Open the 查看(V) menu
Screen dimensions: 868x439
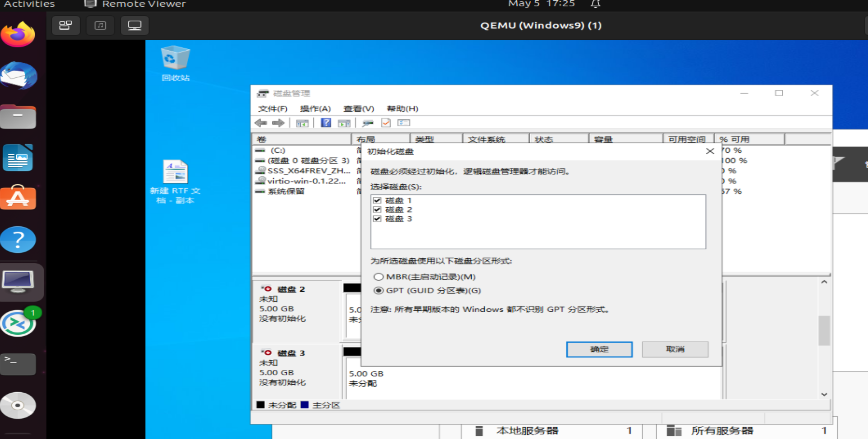(358, 108)
